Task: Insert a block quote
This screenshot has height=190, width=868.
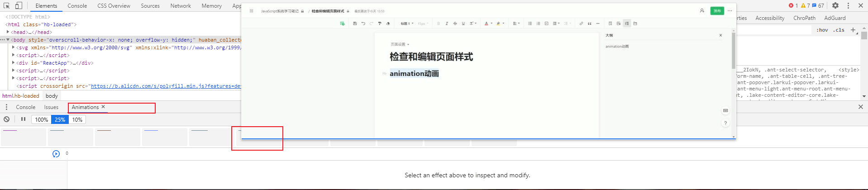Action: (589, 24)
